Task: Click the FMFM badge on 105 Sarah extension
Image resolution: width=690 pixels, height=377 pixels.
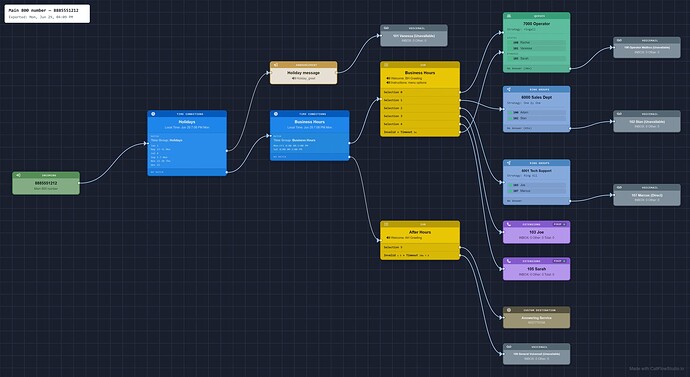Action: [560, 261]
